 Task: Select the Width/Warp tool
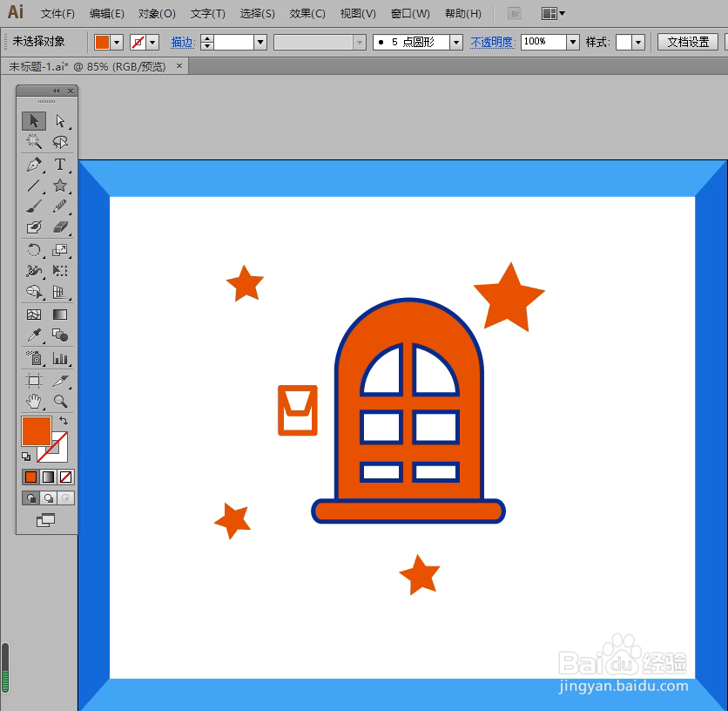point(34,271)
